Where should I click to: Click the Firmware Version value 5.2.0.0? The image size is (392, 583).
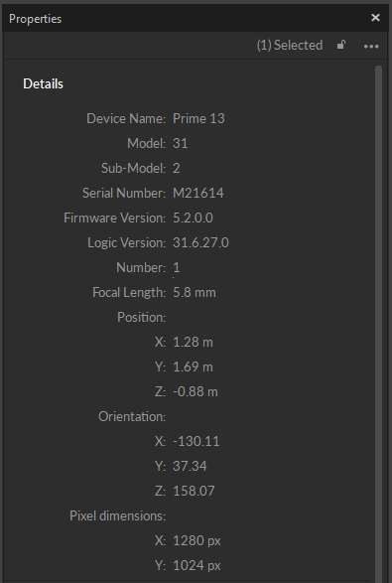[193, 218]
